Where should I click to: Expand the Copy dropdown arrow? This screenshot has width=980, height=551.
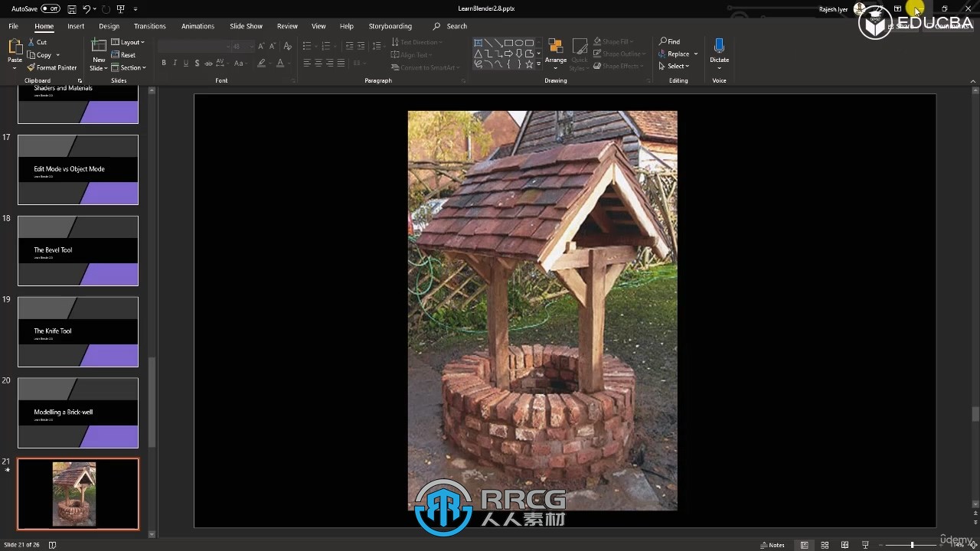58,55
